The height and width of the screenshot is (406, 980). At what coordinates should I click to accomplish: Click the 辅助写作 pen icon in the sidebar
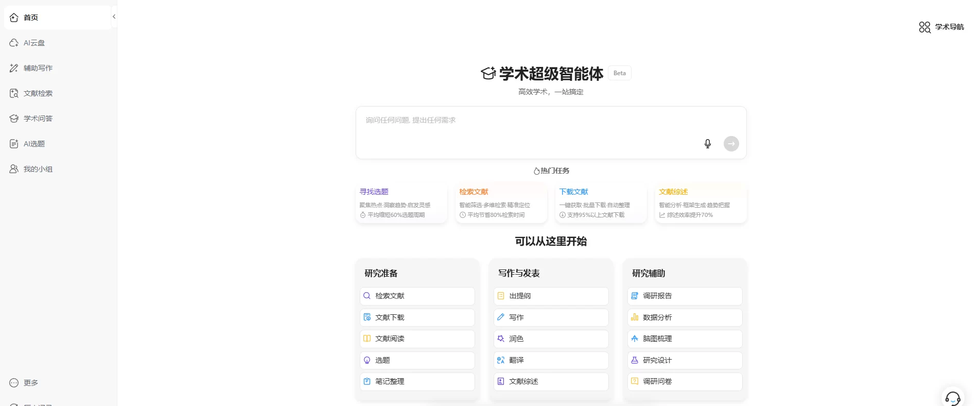14,68
